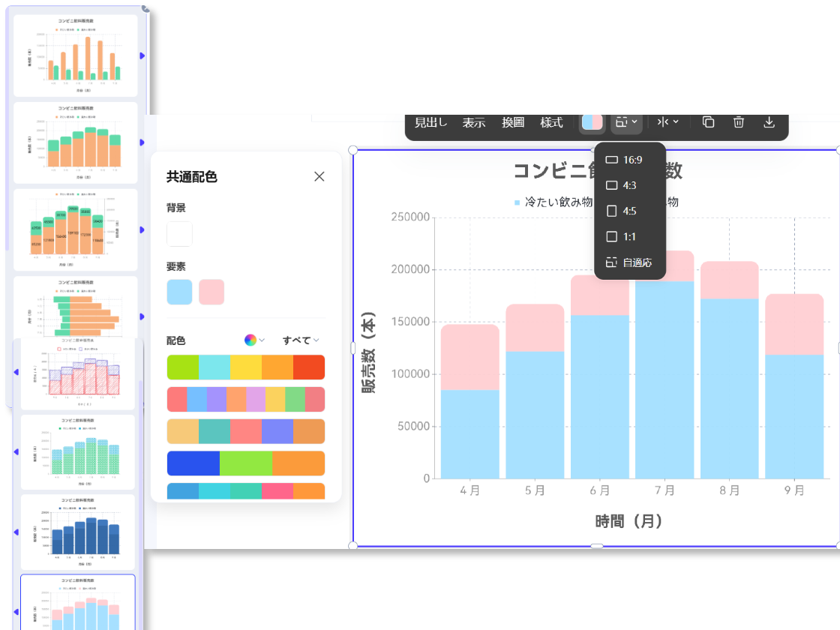Click 見出し in the chart toolbar

[430, 122]
